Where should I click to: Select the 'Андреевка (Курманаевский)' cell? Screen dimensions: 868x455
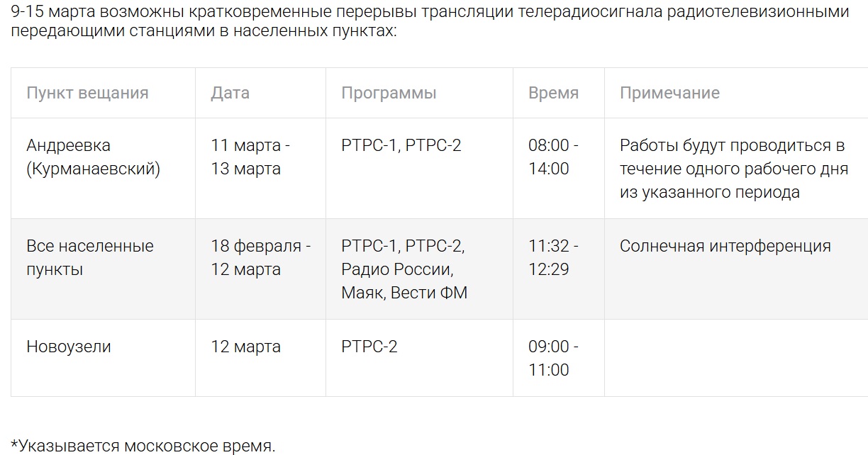click(93, 157)
